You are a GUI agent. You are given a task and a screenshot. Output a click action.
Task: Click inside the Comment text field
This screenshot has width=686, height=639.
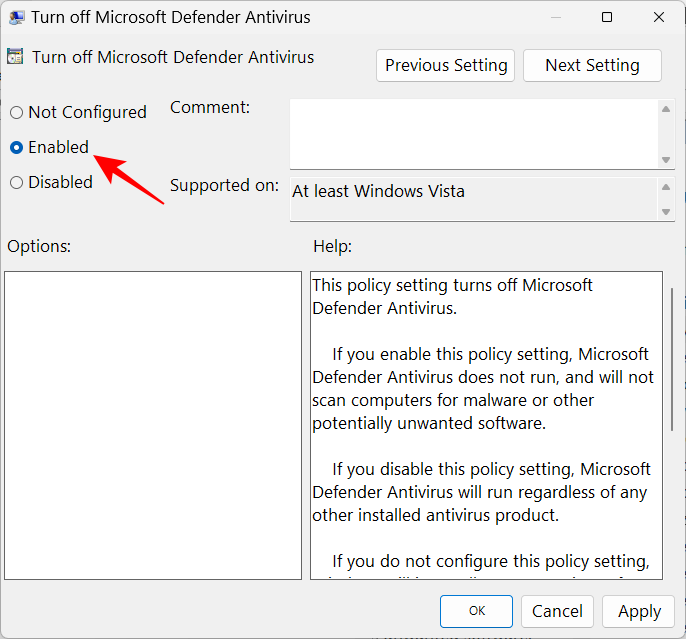click(x=473, y=132)
